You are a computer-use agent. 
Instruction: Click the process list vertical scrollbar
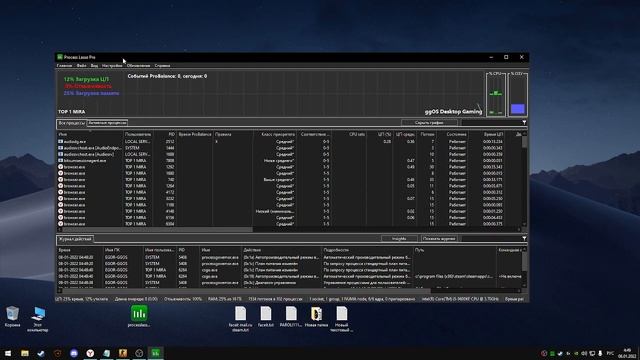524,179
